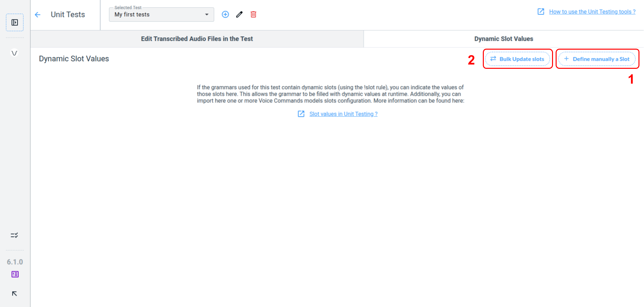The image size is (644, 307).
Task: Expand the caret arrow of My first tests
Action: 207,15
